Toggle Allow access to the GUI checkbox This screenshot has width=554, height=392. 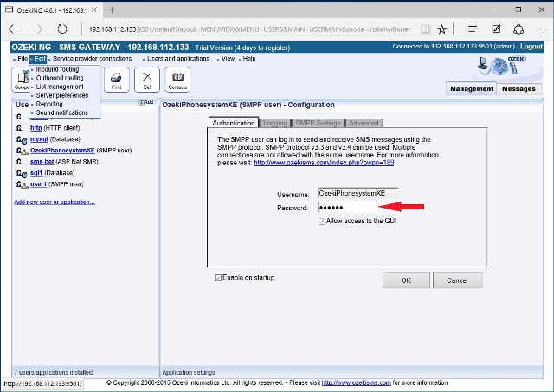tap(321, 222)
